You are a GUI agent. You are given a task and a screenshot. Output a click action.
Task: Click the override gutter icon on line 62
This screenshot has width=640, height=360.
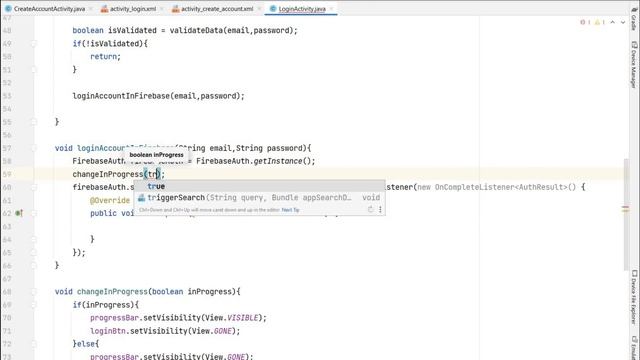[19, 213]
